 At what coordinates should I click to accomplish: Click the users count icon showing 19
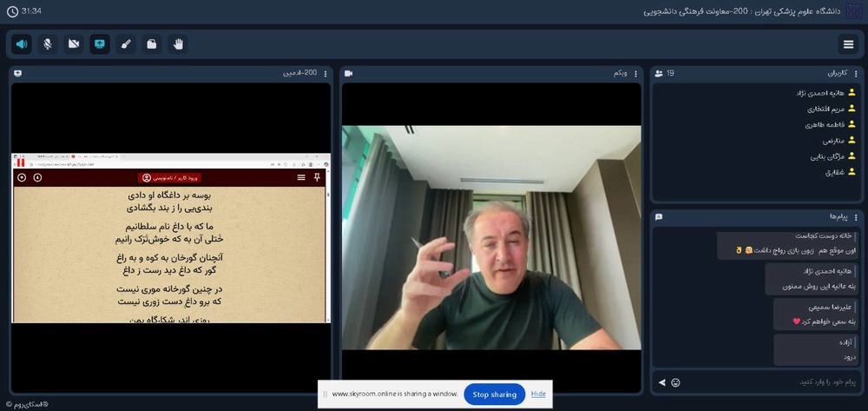(x=660, y=74)
